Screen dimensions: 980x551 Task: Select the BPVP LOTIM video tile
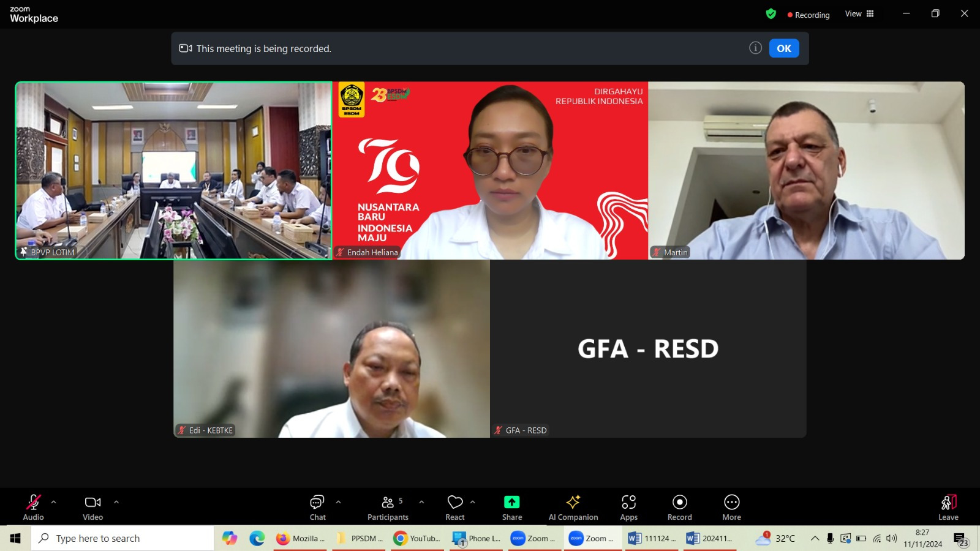(x=174, y=171)
